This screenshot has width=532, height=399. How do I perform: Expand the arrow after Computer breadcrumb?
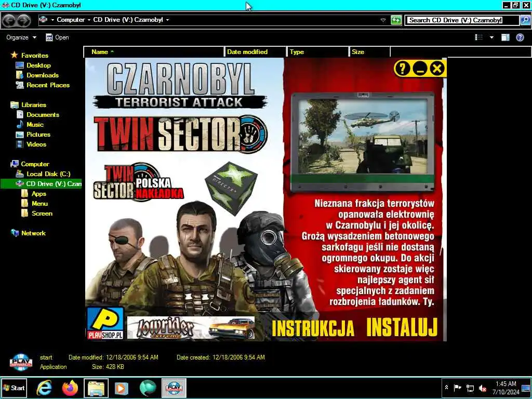(x=89, y=20)
